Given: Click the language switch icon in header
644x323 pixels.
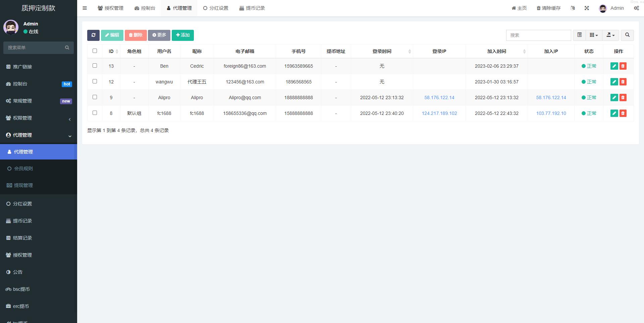Looking at the screenshot, I should pyautogui.click(x=573, y=8).
